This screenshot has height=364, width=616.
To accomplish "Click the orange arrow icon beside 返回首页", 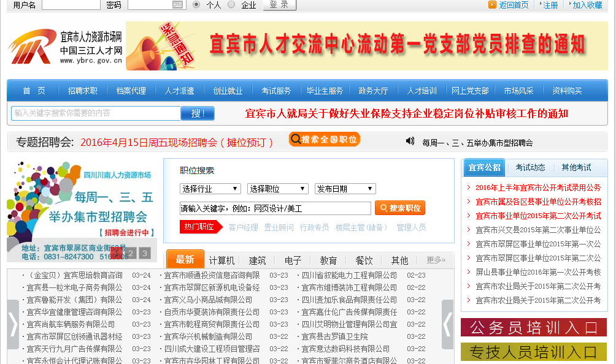I will pyautogui.click(x=492, y=5).
